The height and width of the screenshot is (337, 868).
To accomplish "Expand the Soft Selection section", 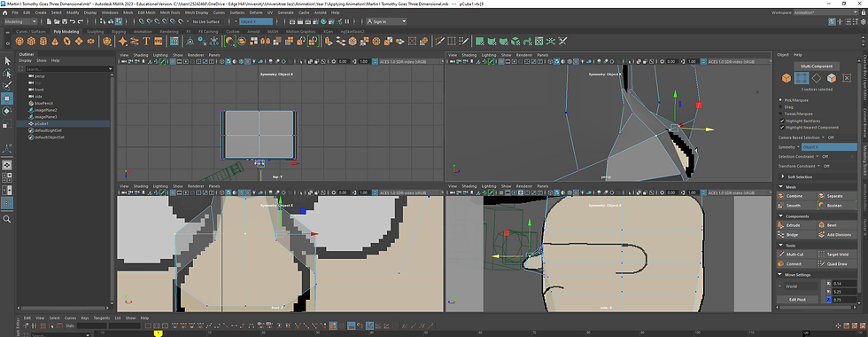I will (x=816, y=176).
